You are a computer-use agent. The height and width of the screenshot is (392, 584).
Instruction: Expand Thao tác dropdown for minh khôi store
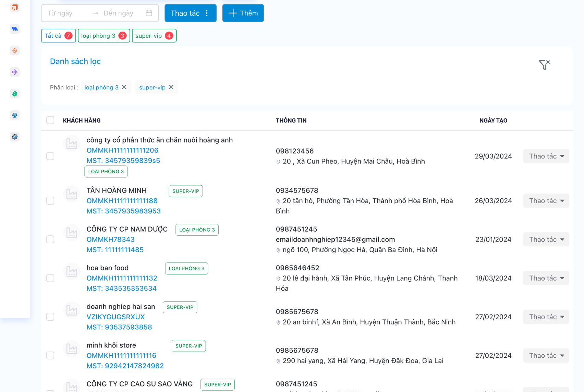(x=546, y=356)
